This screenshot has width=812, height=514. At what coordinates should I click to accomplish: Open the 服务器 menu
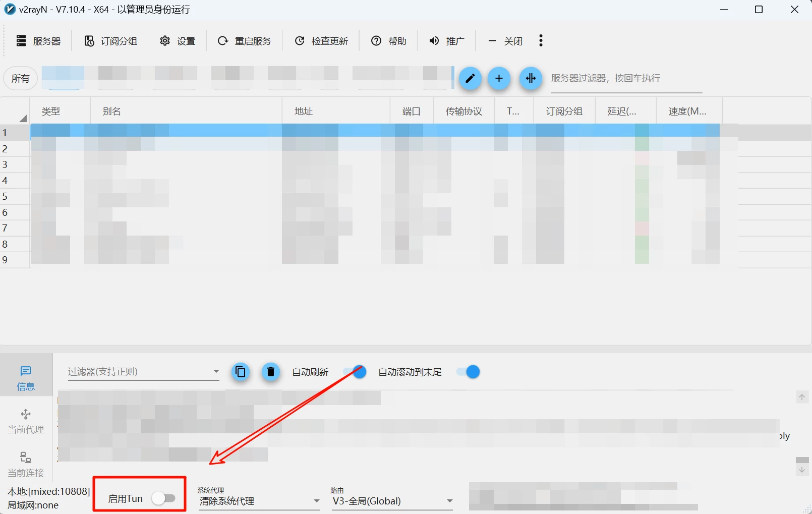[39, 41]
